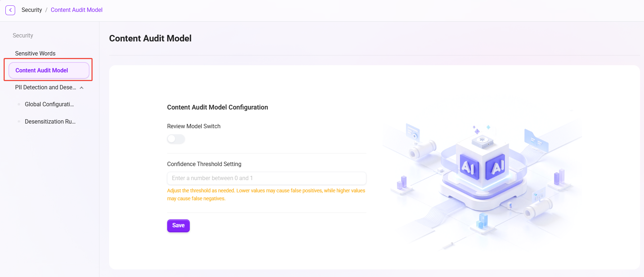Click the Content Audit Model breadcrumb
Screen dimensions: 644x277
click(76, 10)
